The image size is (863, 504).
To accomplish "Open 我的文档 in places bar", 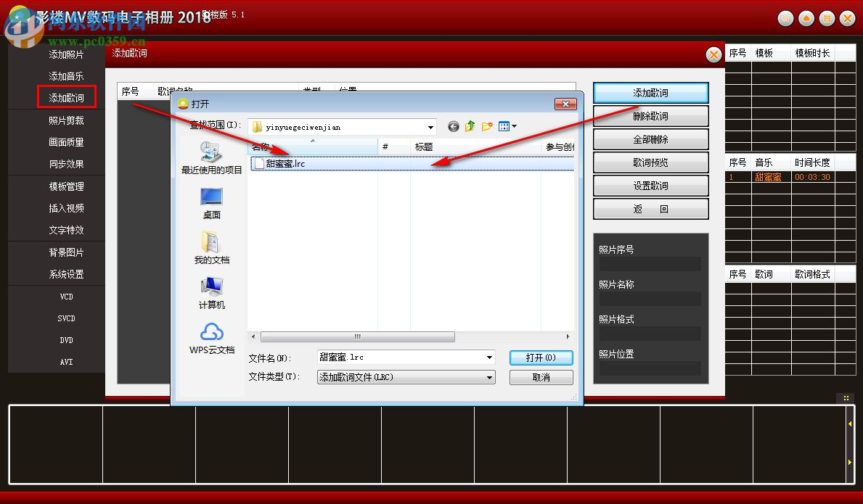I will point(211,248).
